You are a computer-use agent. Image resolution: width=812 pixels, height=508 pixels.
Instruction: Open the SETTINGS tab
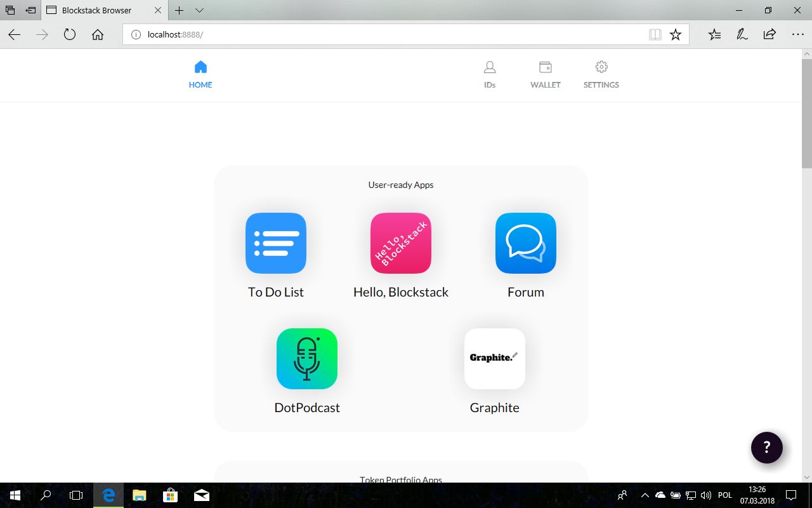pyautogui.click(x=601, y=75)
